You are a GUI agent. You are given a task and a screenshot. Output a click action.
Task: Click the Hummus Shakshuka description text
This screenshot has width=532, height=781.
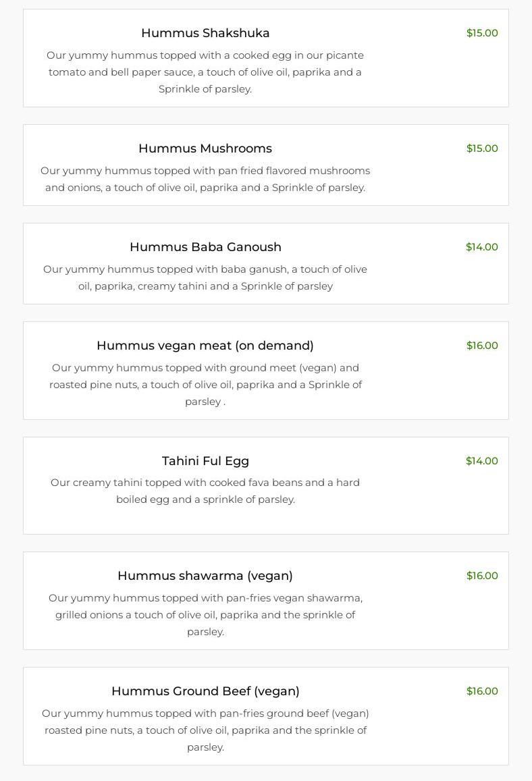[205, 72]
